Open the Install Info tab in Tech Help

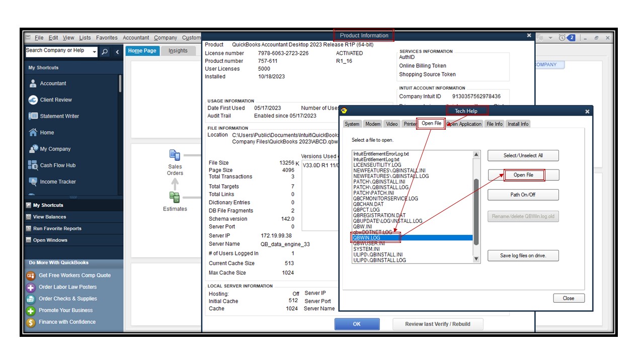(518, 124)
